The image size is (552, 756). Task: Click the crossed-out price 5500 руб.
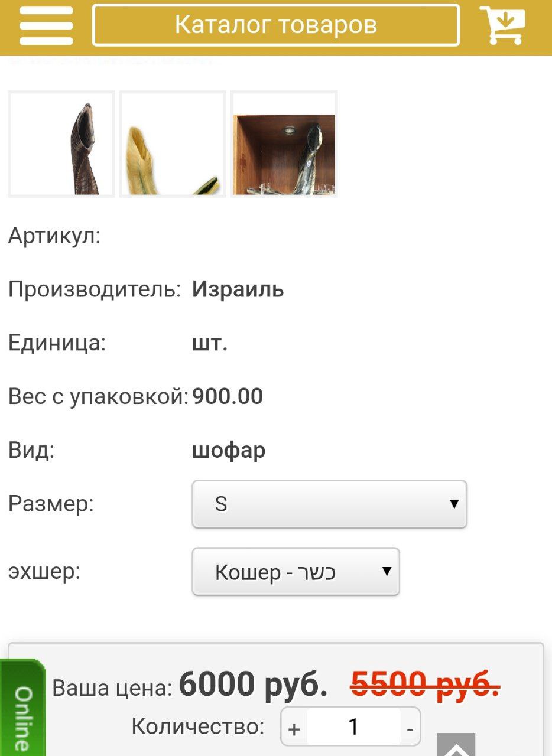pyautogui.click(x=426, y=685)
